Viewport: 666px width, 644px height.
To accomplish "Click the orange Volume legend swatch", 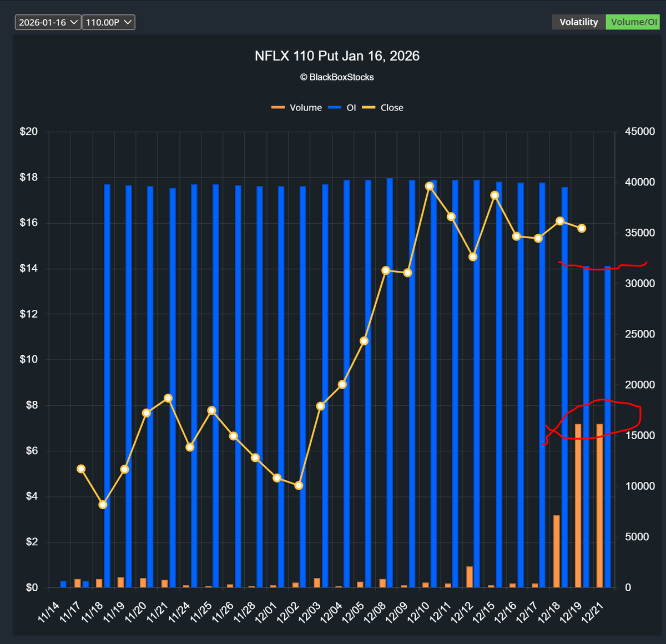I will (x=278, y=108).
